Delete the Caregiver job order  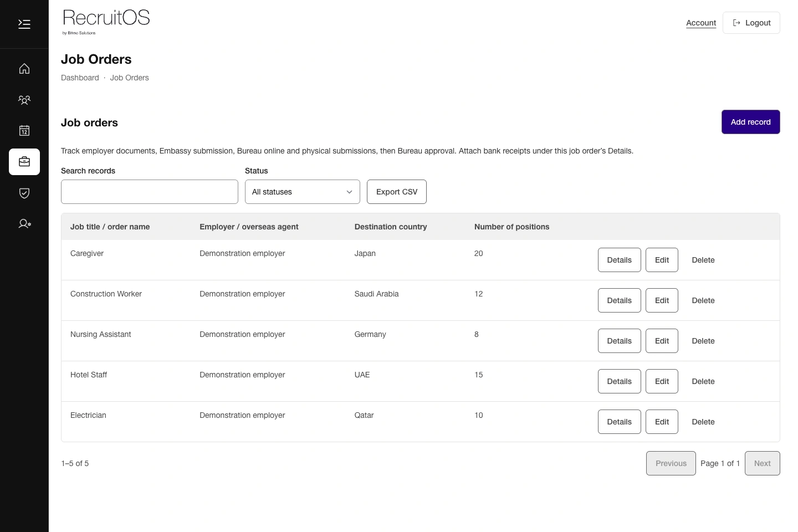pyautogui.click(x=703, y=260)
